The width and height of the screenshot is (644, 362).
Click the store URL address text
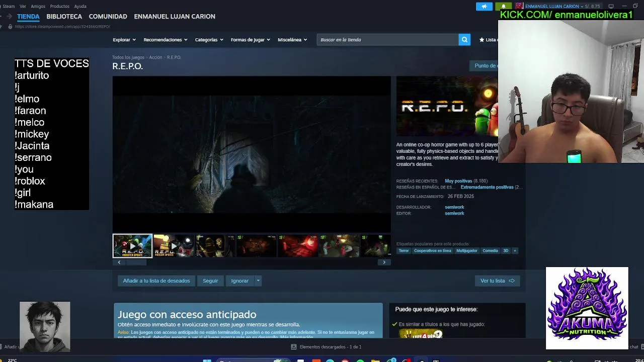click(62, 27)
